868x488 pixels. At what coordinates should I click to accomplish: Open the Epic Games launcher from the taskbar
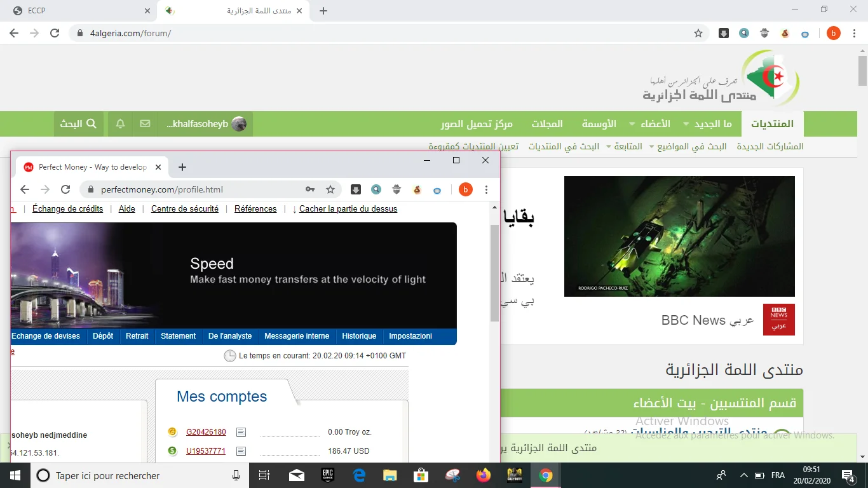[328, 475]
